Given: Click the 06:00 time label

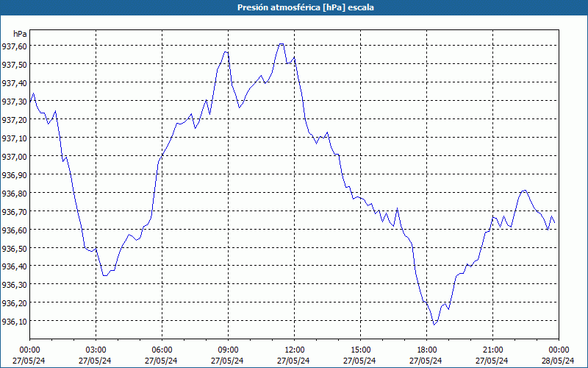Looking at the screenshot, I should coord(162,350).
